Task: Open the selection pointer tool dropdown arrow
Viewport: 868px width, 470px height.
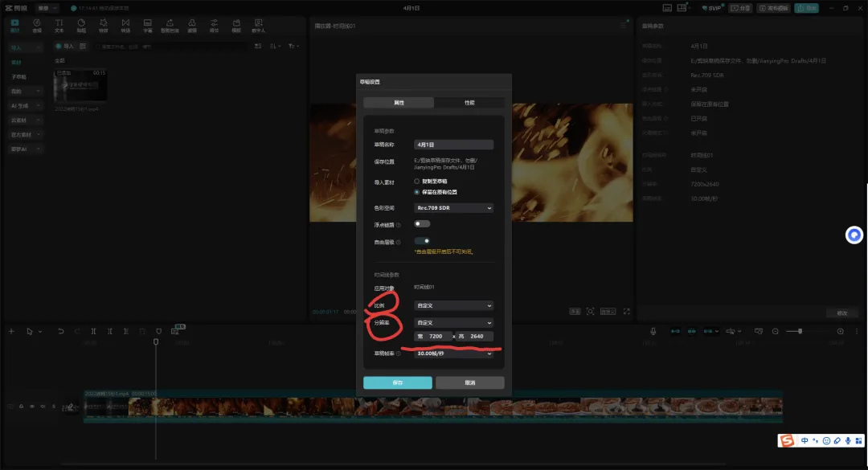Action: tap(40, 332)
